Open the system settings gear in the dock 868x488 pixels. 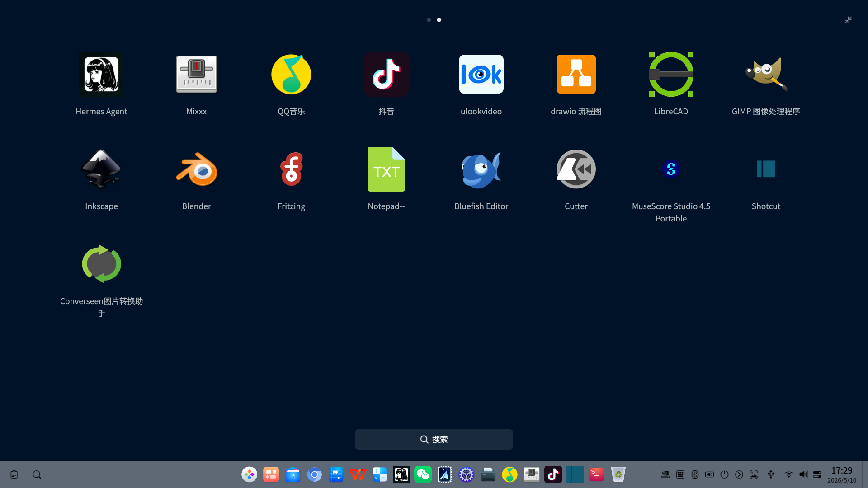467,474
